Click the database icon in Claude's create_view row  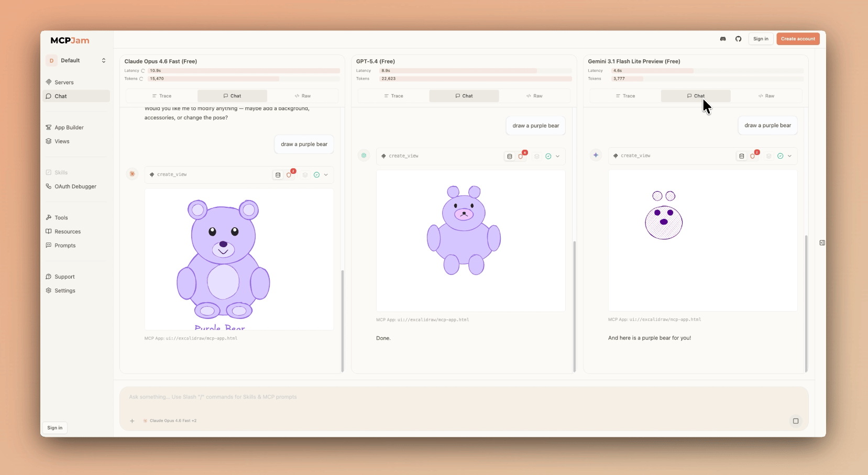(x=278, y=175)
